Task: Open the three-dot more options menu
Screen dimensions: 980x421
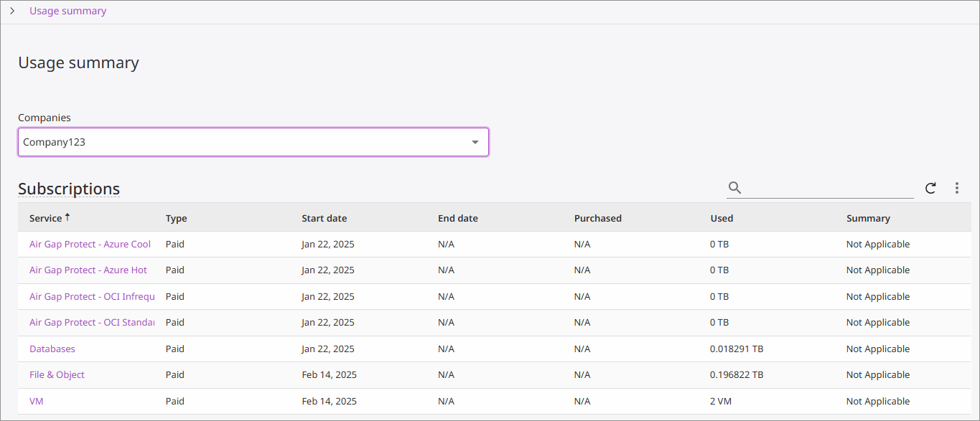Action: click(x=957, y=188)
